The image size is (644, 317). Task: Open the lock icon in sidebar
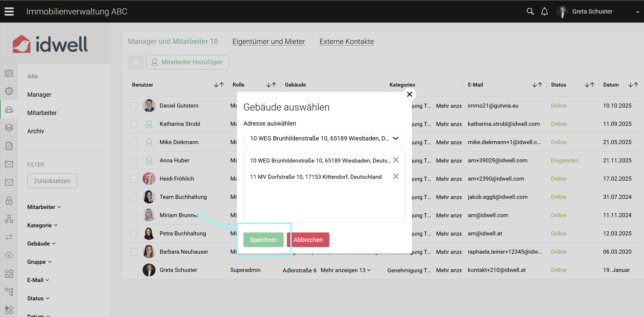[x=9, y=201]
